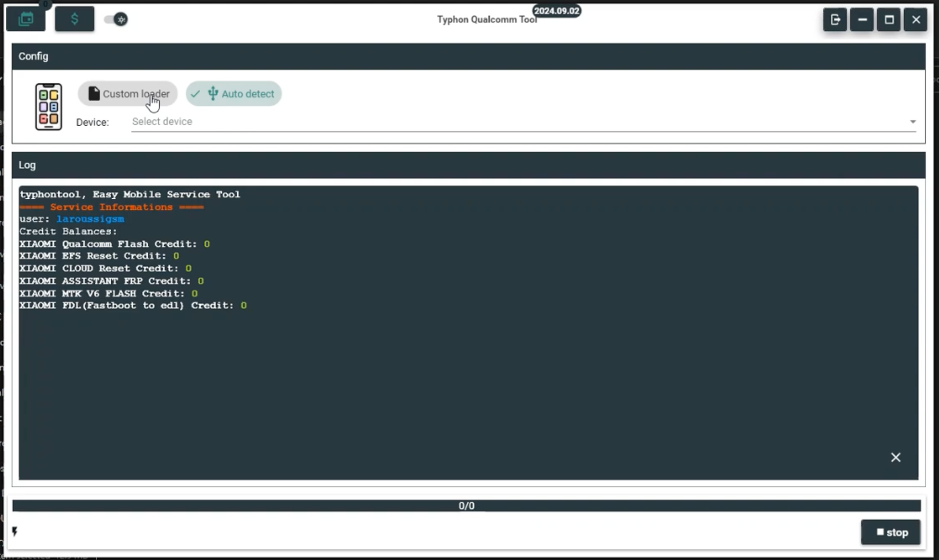Open the calendar history icon button
The image size is (939, 560).
pos(26,19)
